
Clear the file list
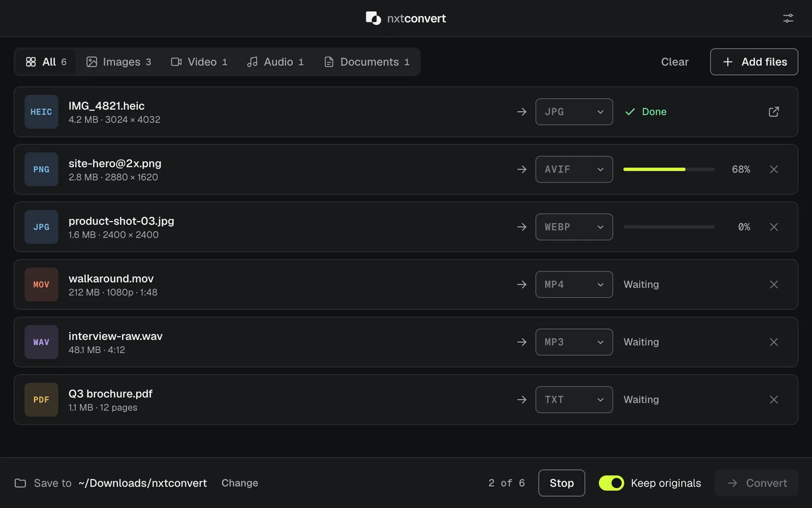point(674,62)
